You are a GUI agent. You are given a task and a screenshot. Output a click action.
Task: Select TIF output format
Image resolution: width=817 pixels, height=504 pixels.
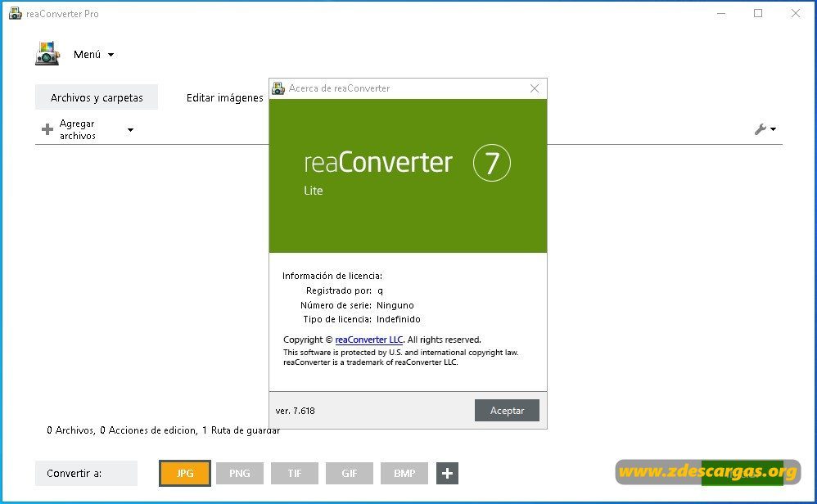point(295,473)
